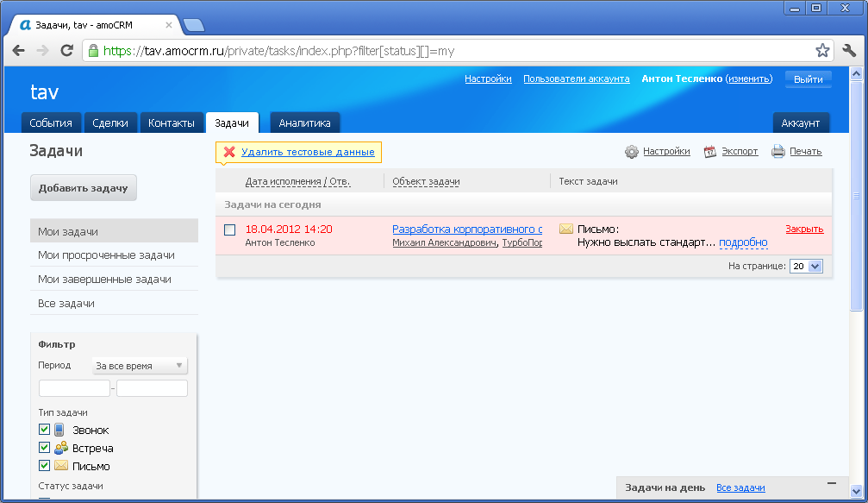
Task: Go to the Контакты tab
Action: (171, 123)
